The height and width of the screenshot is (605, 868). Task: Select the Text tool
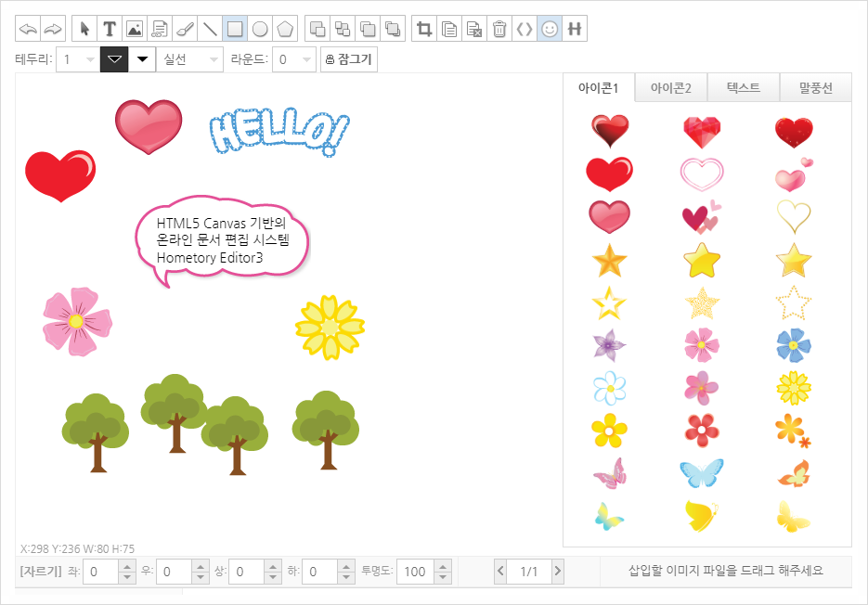(x=110, y=29)
